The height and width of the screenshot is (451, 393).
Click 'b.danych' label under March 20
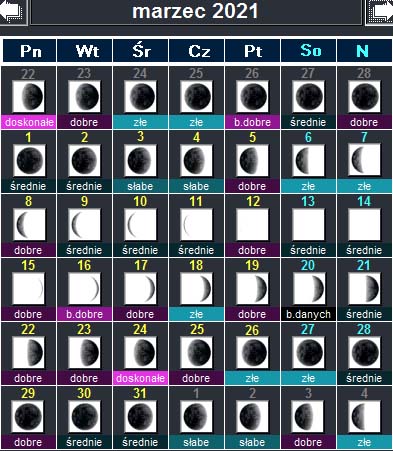coord(308,314)
